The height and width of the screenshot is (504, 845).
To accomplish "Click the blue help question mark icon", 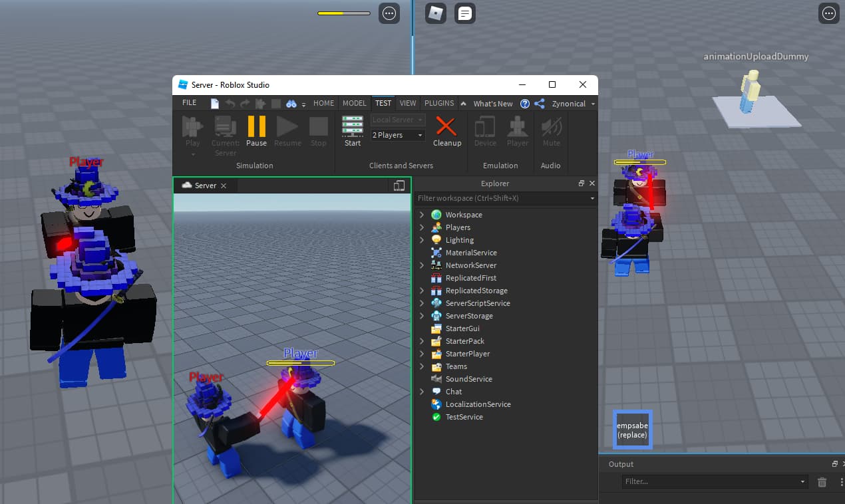I will coord(525,104).
